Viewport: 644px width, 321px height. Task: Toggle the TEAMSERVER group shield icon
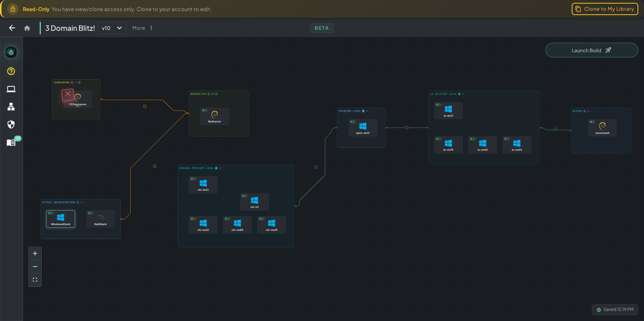click(x=79, y=83)
